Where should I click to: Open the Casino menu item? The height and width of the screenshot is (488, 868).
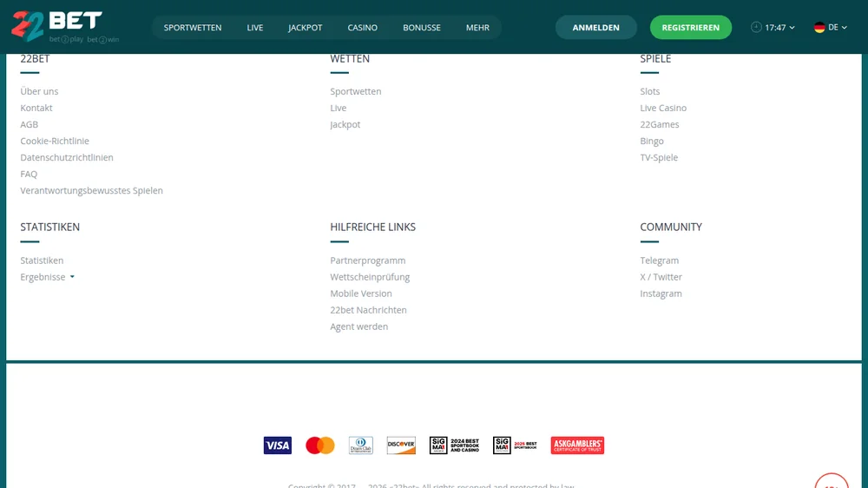pos(363,28)
